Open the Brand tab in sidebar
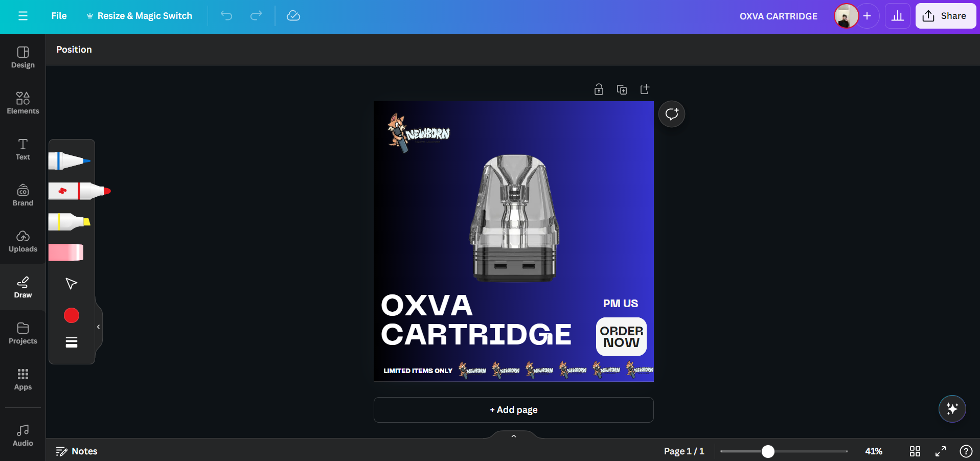The image size is (980, 461). 23,195
